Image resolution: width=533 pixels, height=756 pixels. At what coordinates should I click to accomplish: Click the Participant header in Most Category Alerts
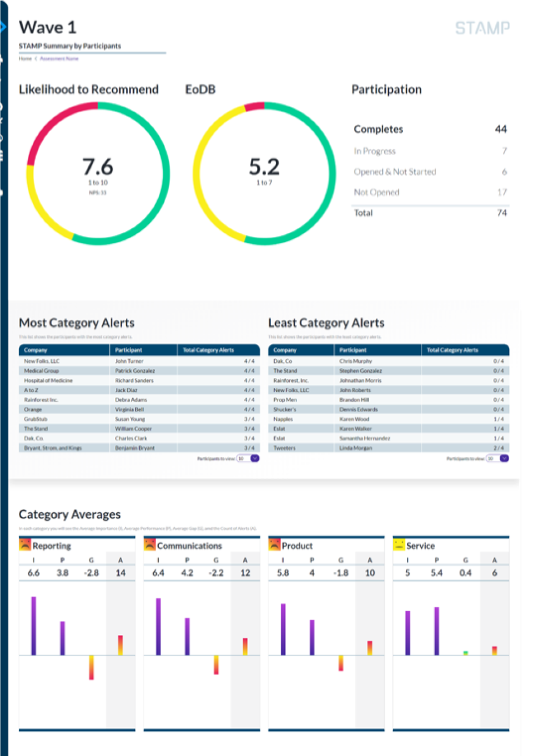coord(129,350)
